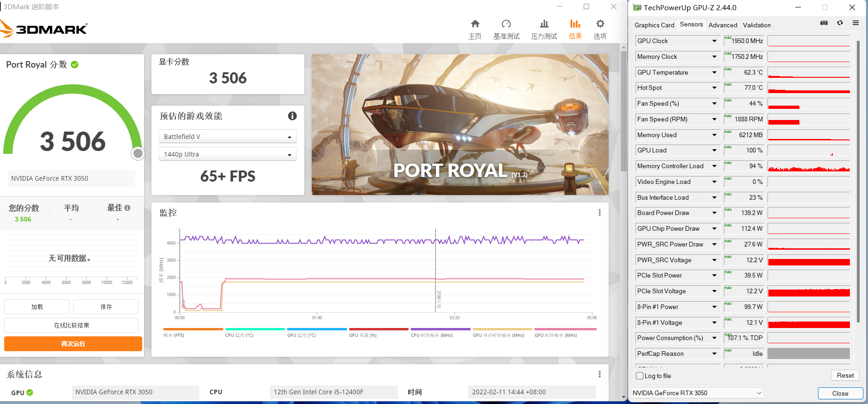Click the Port Royal preview image
Screen dimensions: 868x404
coord(460,124)
